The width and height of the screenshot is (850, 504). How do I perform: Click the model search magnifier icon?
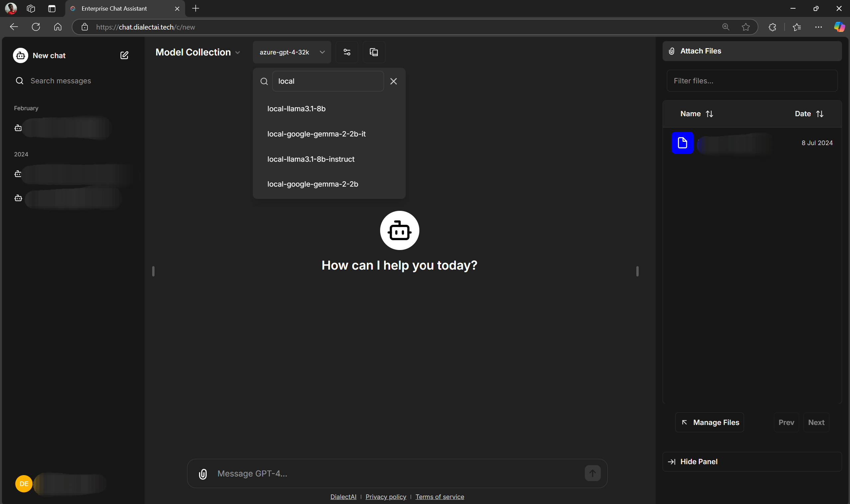264,81
